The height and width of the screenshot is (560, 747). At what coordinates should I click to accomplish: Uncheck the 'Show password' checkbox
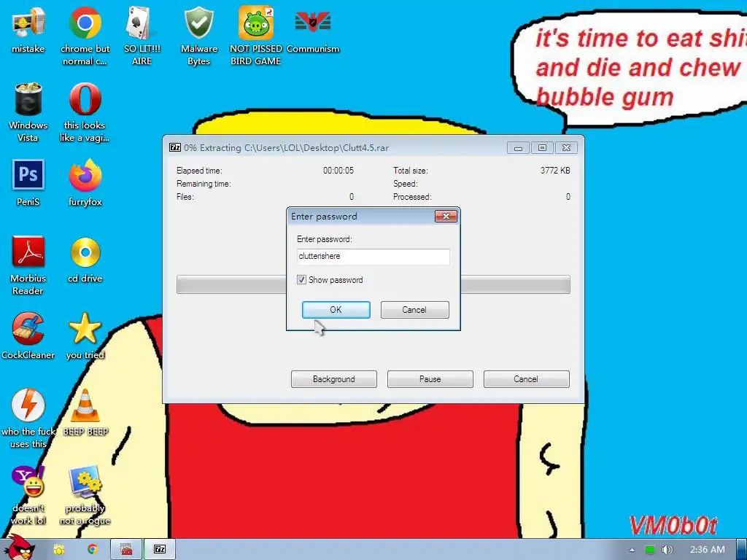pyautogui.click(x=301, y=279)
